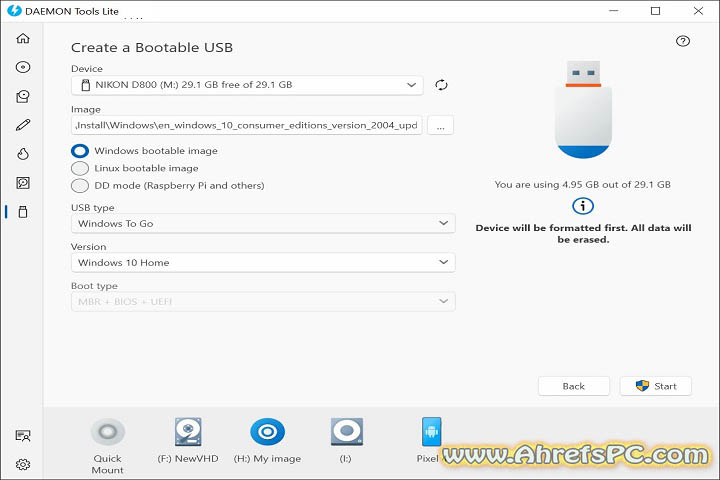Select the (F:) NewVHD drive icon

[188, 432]
